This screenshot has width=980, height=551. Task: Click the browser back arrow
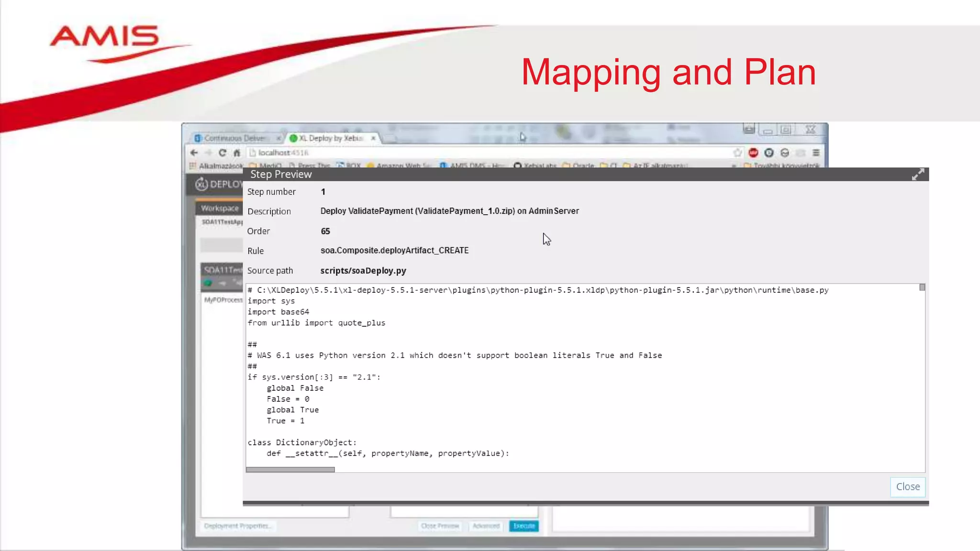click(194, 153)
